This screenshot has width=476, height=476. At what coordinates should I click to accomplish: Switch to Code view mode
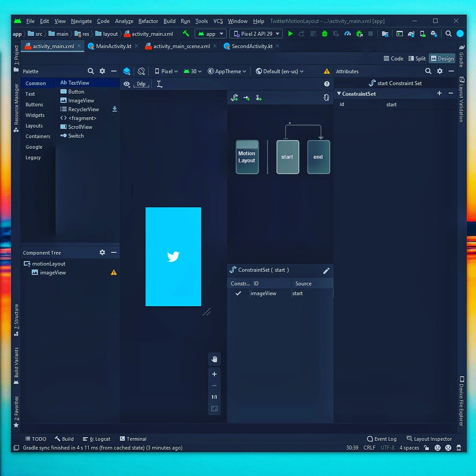393,59
